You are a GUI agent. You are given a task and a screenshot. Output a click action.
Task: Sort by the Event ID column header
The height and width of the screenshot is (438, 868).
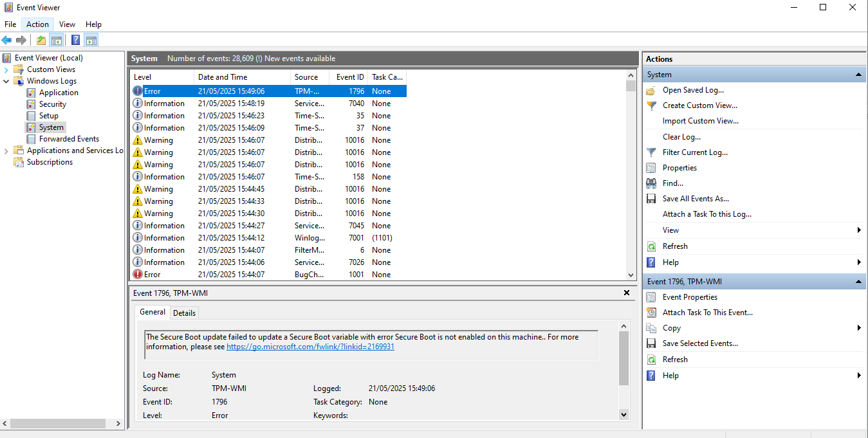[348, 77]
